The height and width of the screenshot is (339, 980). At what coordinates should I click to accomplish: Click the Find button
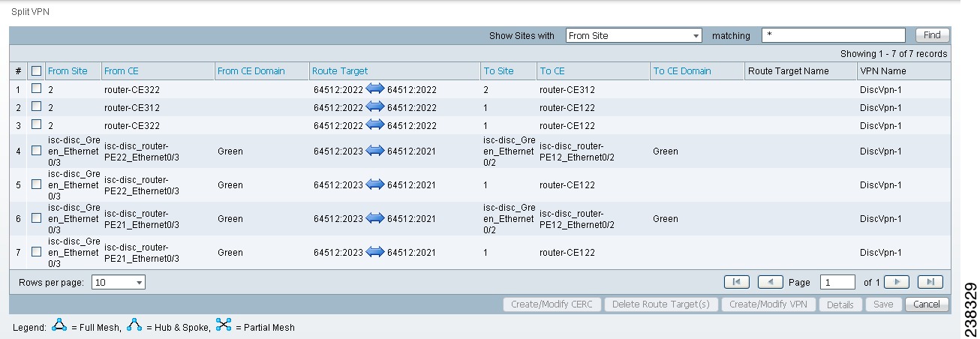point(933,35)
